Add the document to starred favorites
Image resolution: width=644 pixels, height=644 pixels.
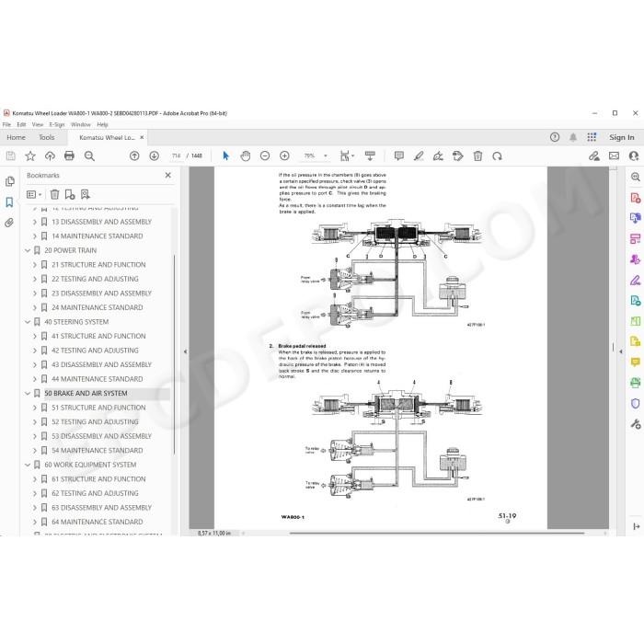(x=30, y=155)
